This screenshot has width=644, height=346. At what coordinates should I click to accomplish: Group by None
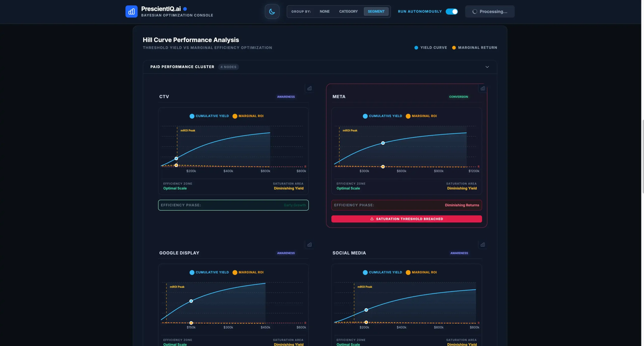tap(325, 12)
